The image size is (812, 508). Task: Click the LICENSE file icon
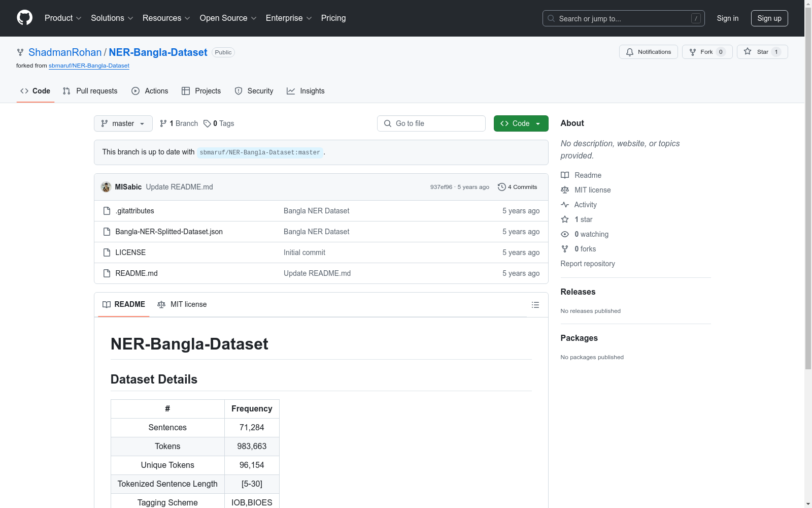[x=107, y=252]
